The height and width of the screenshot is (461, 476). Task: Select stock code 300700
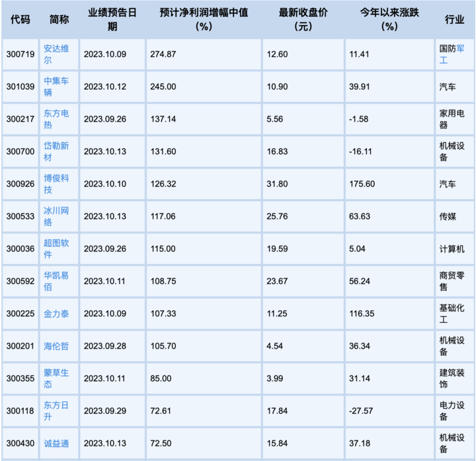(x=20, y=151)
